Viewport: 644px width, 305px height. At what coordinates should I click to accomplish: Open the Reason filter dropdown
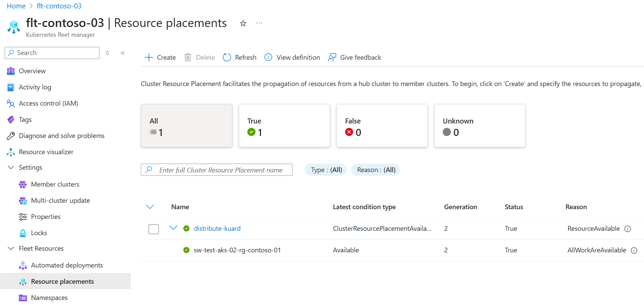[375, 170]
